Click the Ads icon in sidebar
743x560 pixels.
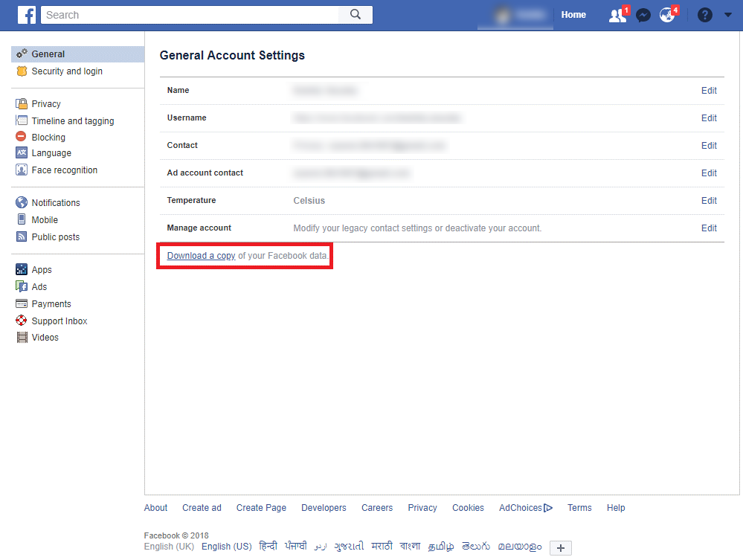22,286
